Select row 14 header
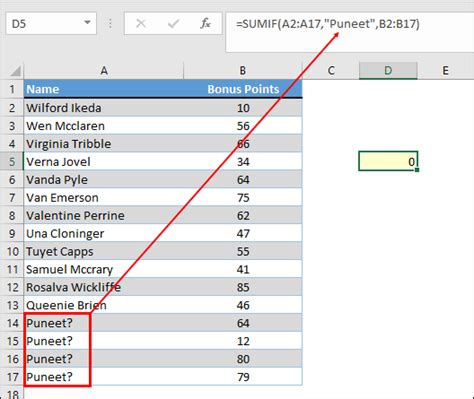The width and height of the screenshot is (474, 399). click(x=12, y=323)
